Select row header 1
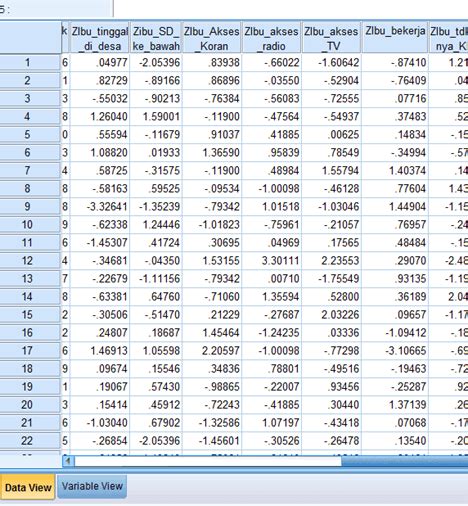This screenshot has width=468, height=506. click(x=30, y=63)
